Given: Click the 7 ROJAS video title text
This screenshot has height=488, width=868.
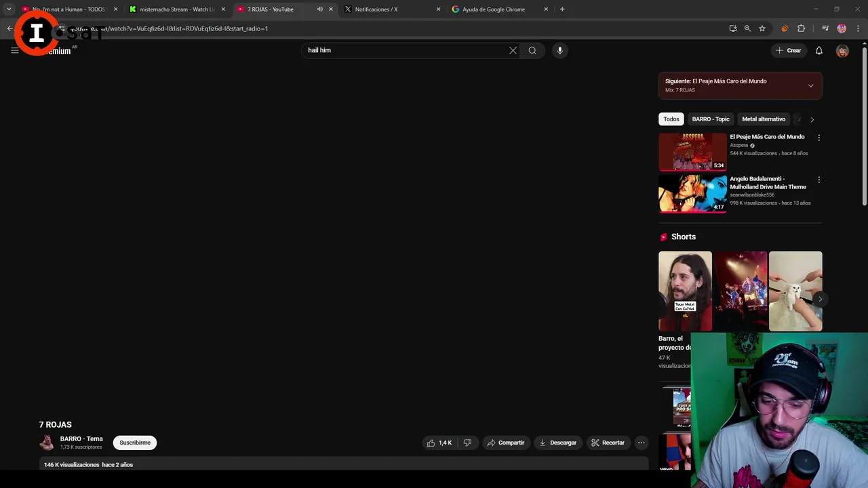Looking at the screenshot, I should coord(55,424).
